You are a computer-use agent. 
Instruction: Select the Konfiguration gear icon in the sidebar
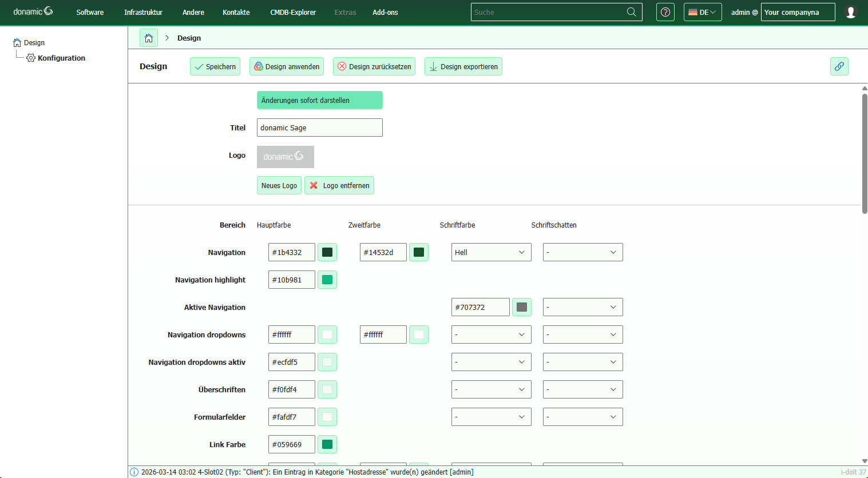click(x=31, y=58)
